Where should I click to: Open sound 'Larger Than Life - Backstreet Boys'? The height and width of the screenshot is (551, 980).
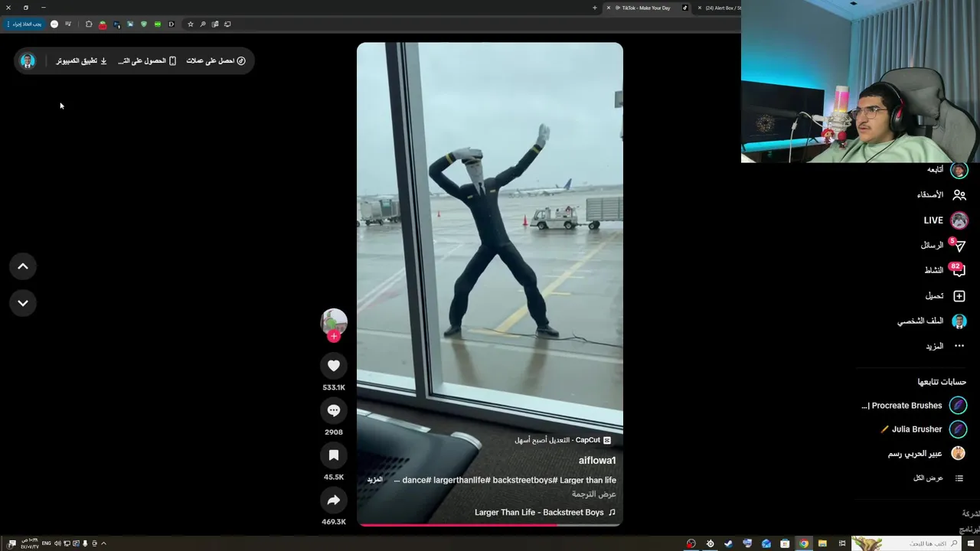click(x=545, y=513)
